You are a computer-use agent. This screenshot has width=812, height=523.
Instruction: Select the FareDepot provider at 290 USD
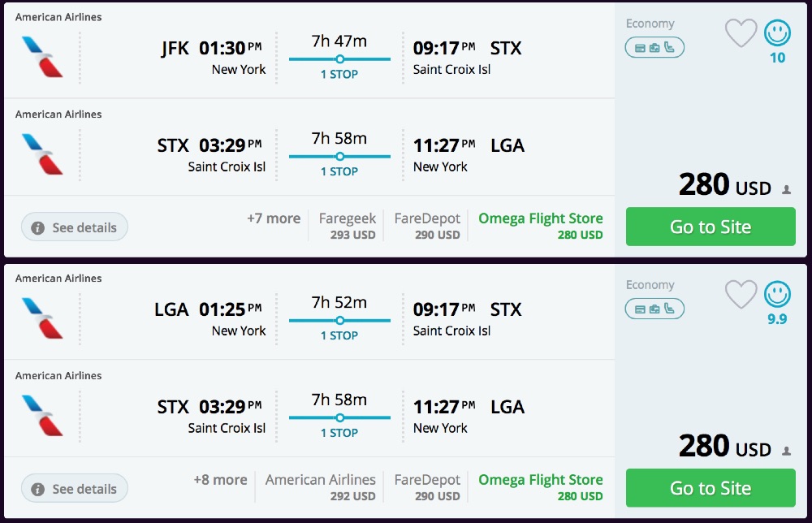click(x=426, y=226)
